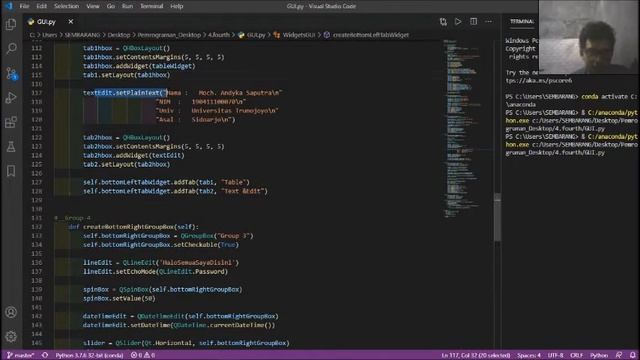Screen dimensions: 640x360
Task: Click the spinBox.setValue(50) line
Action: point(119,298)
